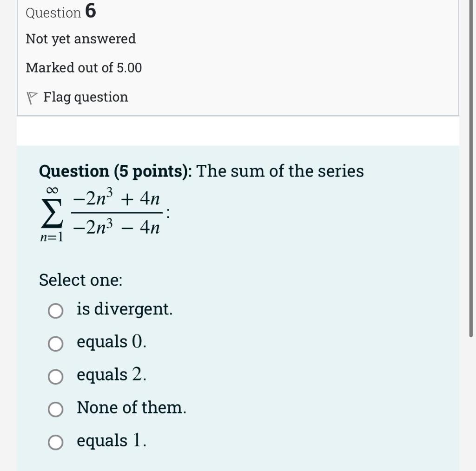Click the 'Not yet answered' status text
This screenshot has width=476, height=471.
coord(81,39)
